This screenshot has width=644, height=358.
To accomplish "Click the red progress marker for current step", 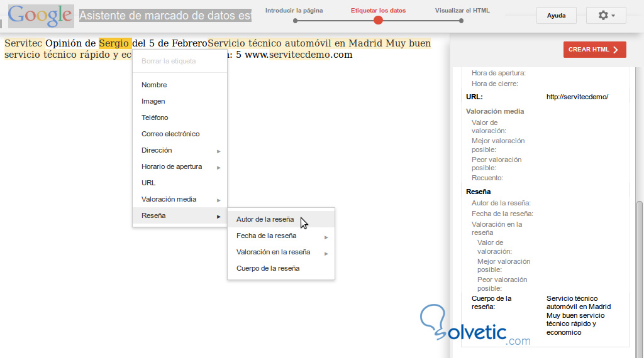I will (378, 21).
